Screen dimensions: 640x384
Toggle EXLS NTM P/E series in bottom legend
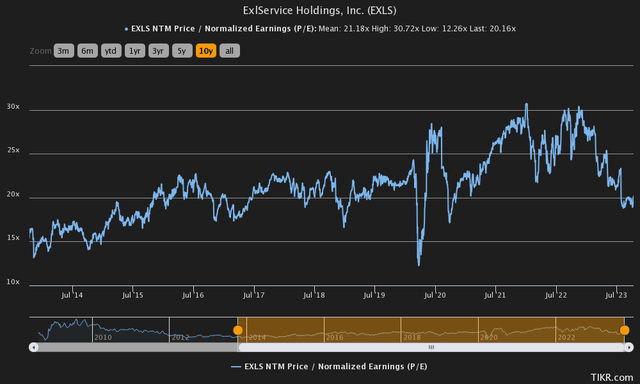[x=329, y=366]
